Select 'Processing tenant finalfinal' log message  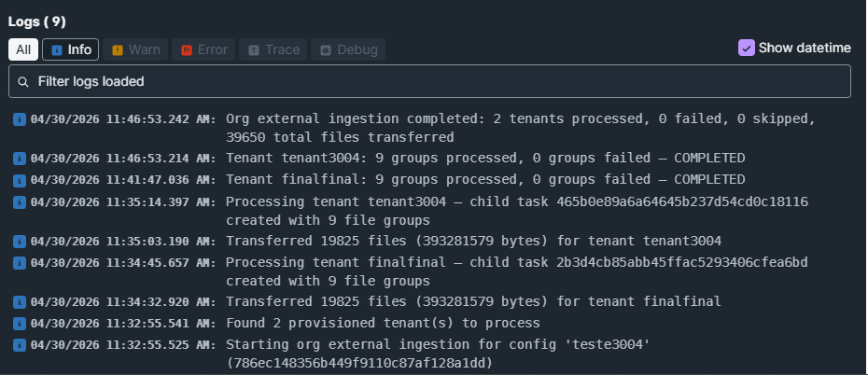tap(517, 271)
